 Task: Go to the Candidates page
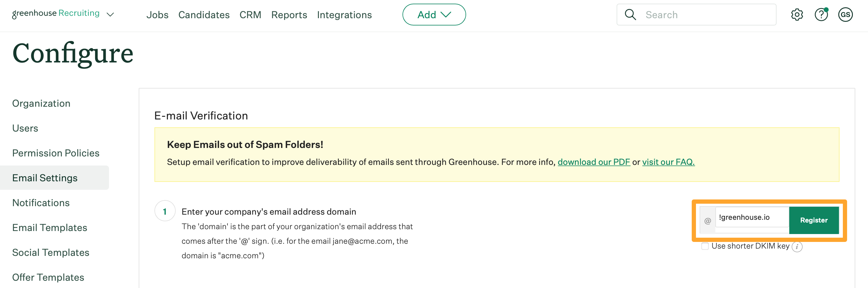pyautogui.click(x=204, y=15)
